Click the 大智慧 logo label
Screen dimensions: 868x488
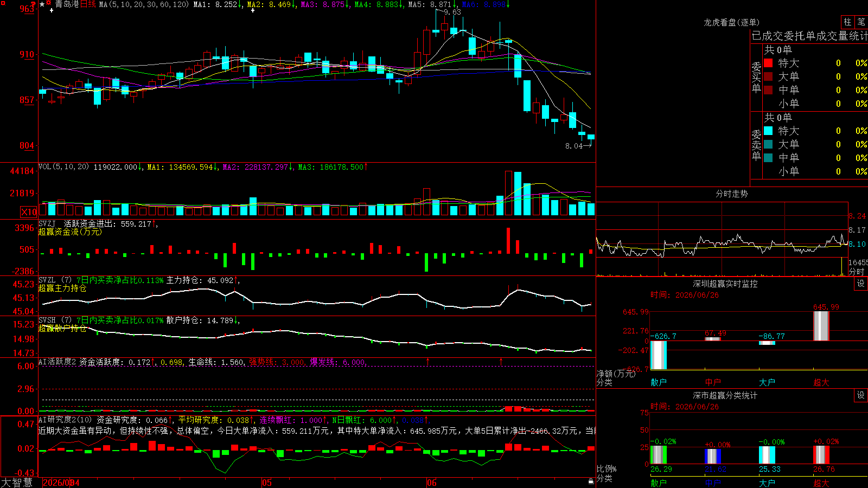coord(17,483)
